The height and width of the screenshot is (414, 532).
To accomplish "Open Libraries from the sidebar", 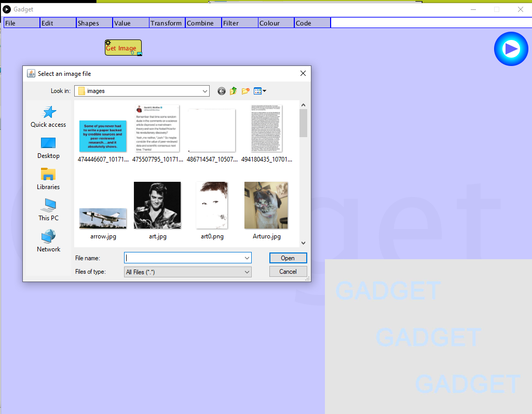I will coord(48,179).
